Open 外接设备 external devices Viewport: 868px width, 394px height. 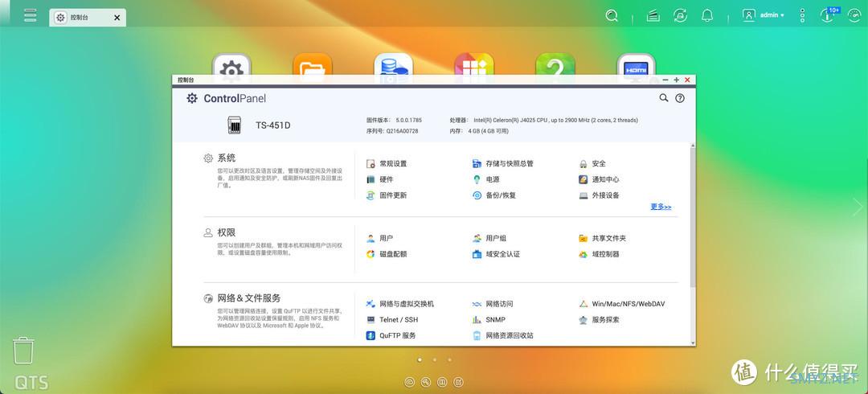[x=599, y=195]
